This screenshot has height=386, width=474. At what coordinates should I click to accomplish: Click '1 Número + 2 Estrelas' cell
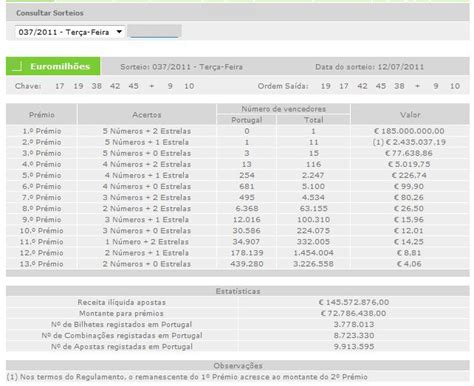147,241
